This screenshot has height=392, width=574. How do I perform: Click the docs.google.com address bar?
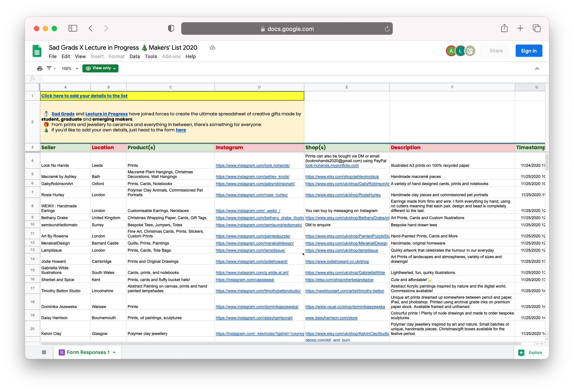[287, 29]
